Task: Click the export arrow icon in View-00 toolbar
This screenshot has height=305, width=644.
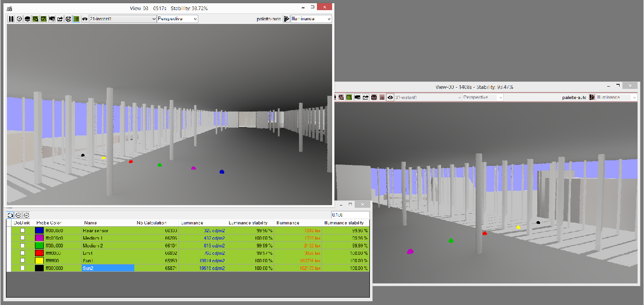Action: (365, 97)
